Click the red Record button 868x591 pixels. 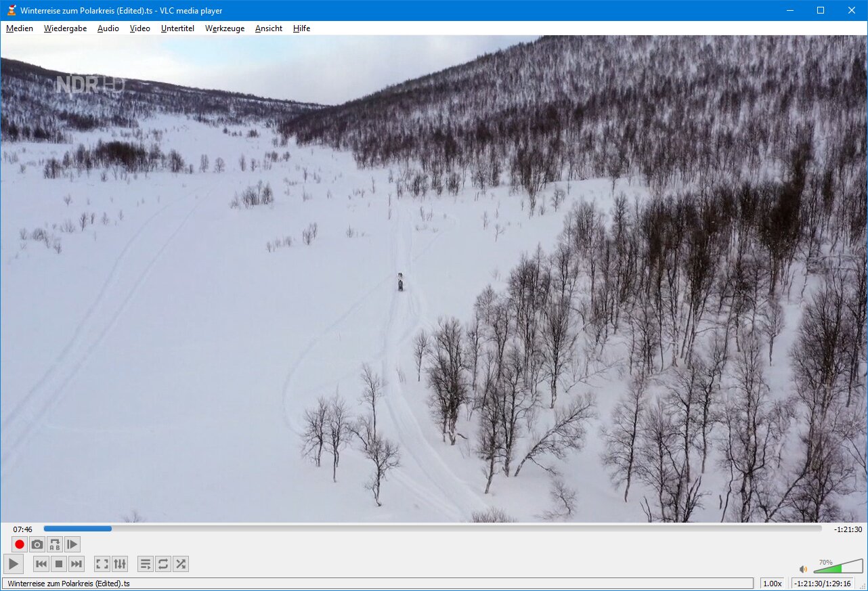(20, 544)
